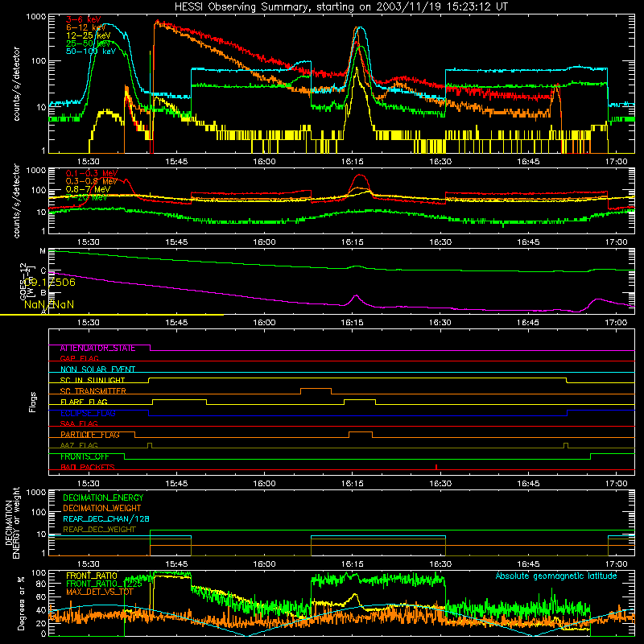Click the green FRONT_RATIO_1225 legend label
The width and height of the screenshot is (644, 644).
click(x=104, y=584)
